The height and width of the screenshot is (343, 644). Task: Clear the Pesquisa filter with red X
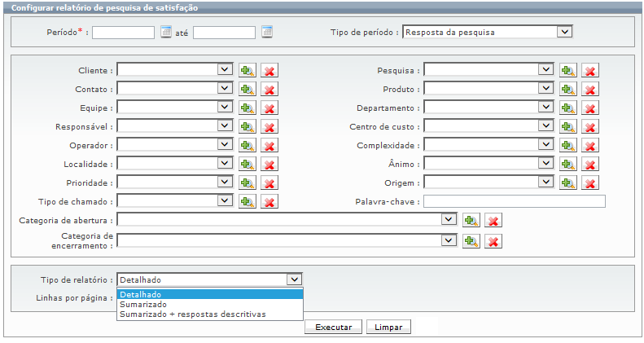(590, 70)
